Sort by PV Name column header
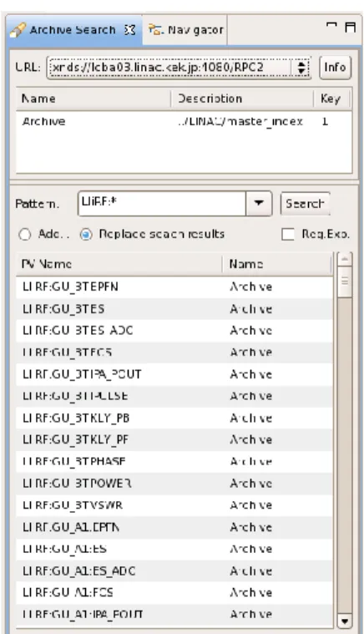The width and height of the screenshot is (364, 634). click(x=119, y=264)
